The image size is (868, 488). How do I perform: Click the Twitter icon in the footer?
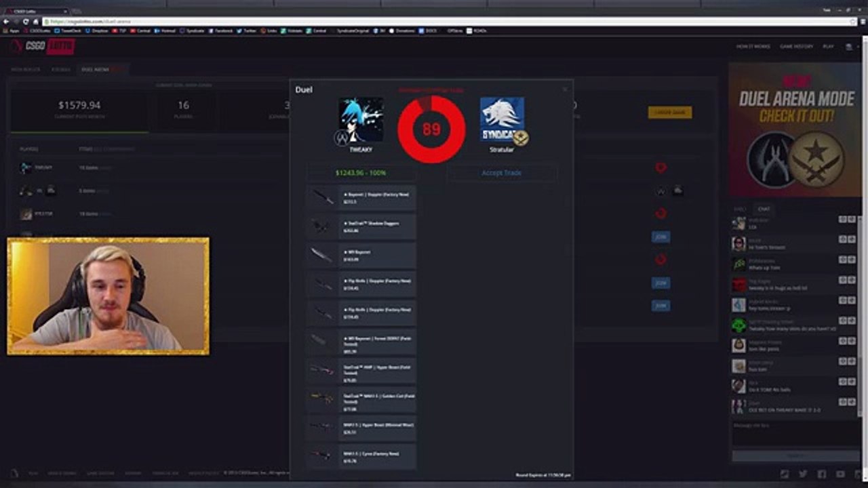pos(803,474)
